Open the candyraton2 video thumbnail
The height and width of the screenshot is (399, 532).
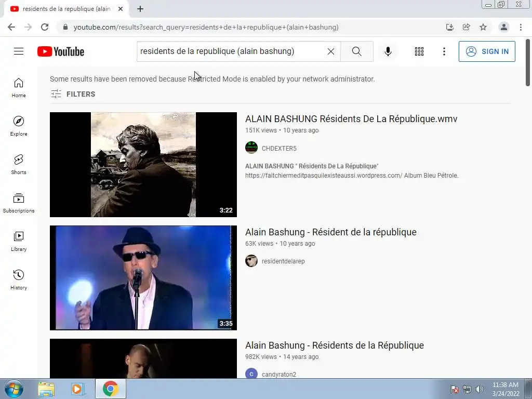click(x=143, y=358)
